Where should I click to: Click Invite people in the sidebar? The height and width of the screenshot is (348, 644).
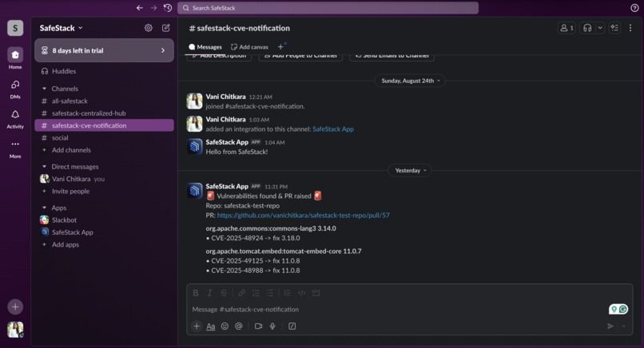pyautogui.click(x=105, y=192)
